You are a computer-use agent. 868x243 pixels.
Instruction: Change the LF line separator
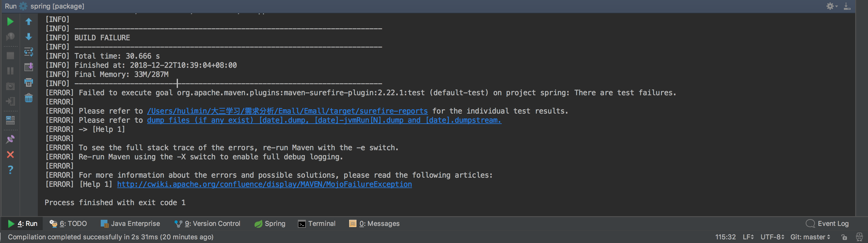748,237
